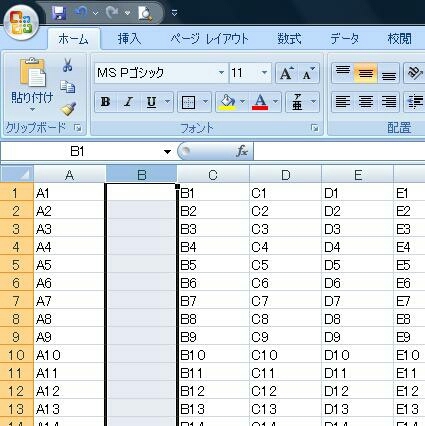
Task: Toggle underline formatting
Action: [152, 102]
